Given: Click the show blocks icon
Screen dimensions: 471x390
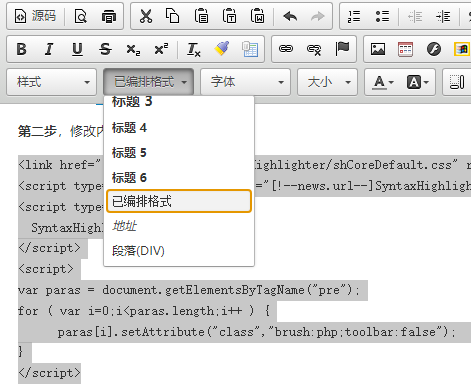Looking at the screenshot, I should click(456, 82).
